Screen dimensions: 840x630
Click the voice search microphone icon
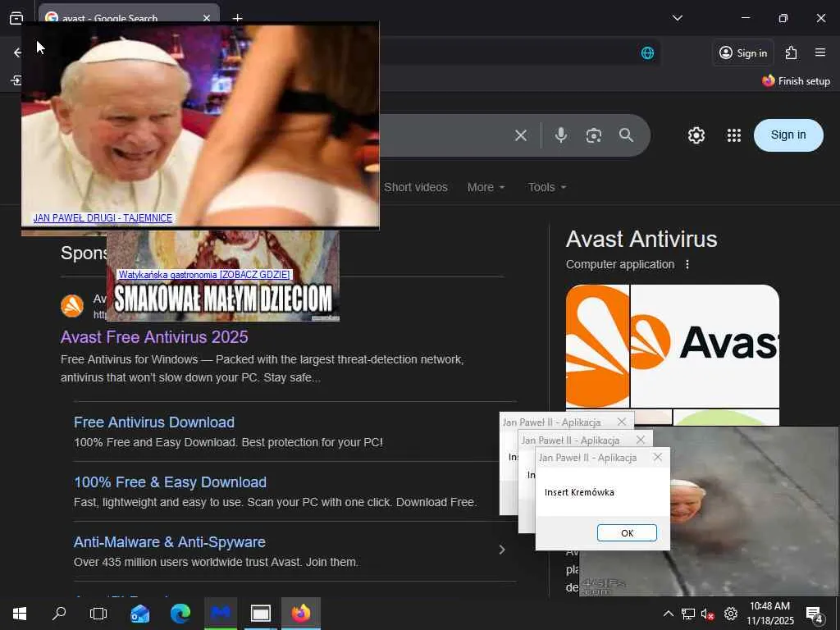[561, 135]
